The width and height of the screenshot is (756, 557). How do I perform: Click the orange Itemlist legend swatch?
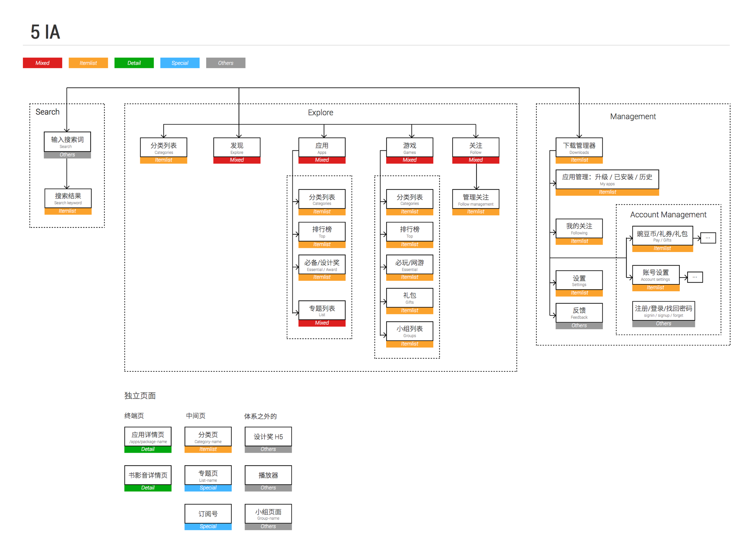tap(88, 63)
